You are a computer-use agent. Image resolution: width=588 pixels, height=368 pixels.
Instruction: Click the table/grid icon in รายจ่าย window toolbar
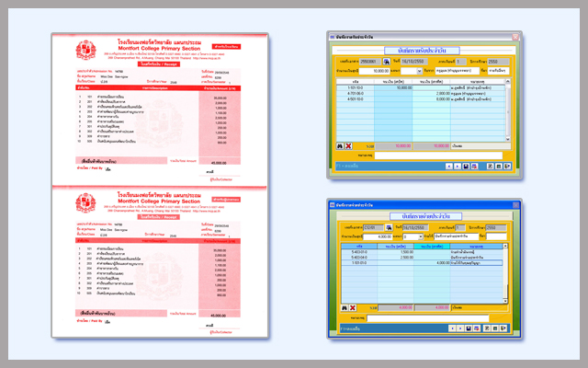[x=495, y=328]
